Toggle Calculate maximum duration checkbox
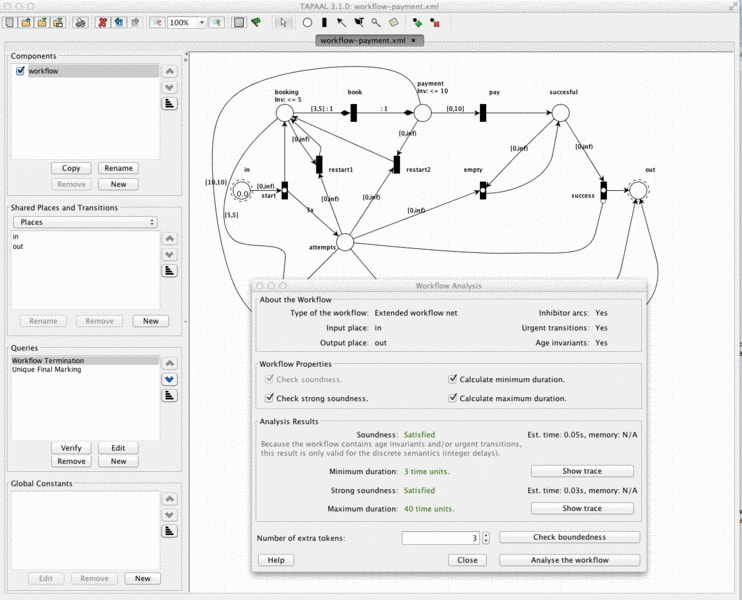742x600 pixels. click(452, 397)
